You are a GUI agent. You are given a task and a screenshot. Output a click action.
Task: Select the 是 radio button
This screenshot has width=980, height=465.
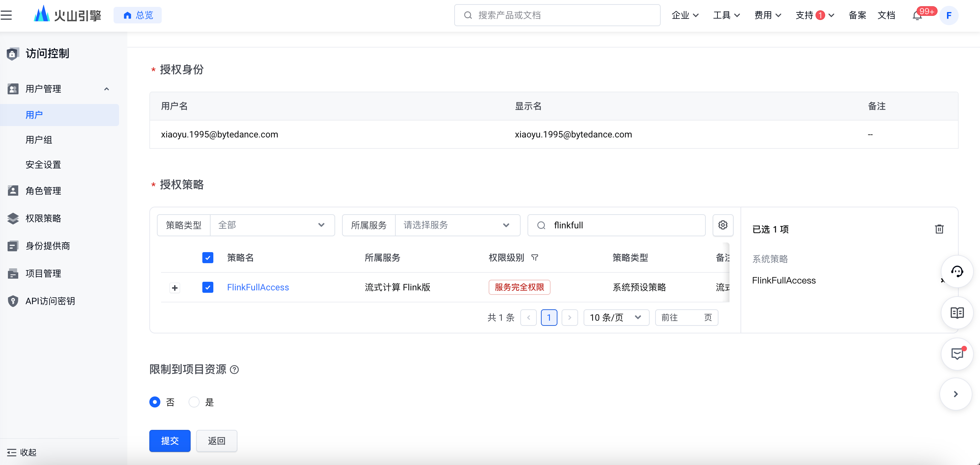[194, 402]
